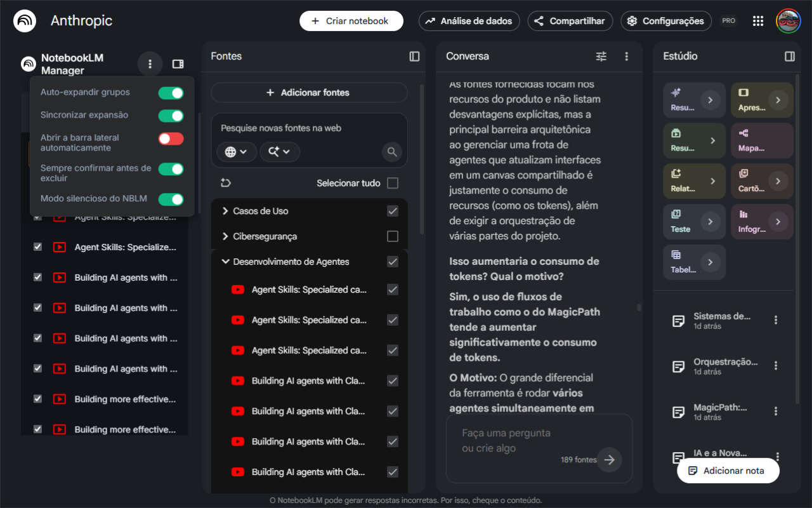Open the search mode sparkle dropdown
Viewport: 812px width, 508px height.
(x=280, y=152)
